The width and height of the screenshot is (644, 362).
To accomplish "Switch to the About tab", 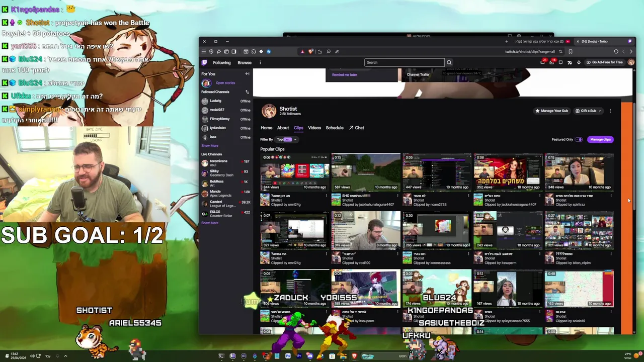I will (283, 128).
